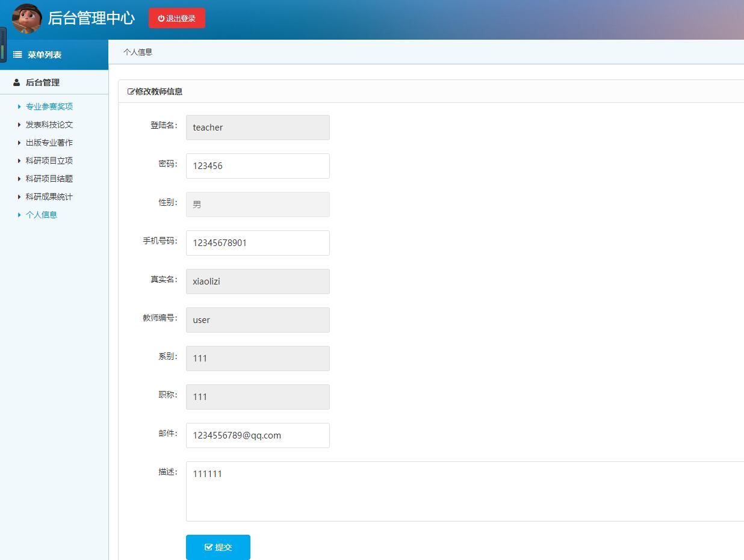The image size is (744, 560).
Task: Click the 个人信息 breadcrumb tab
Action: pyautogui.click(x=138, y=52)
